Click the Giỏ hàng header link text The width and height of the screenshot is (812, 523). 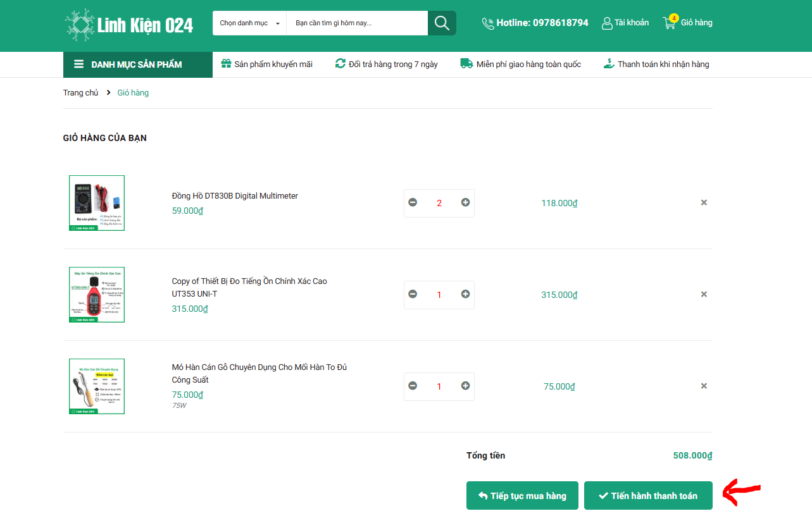coord(697,23)
